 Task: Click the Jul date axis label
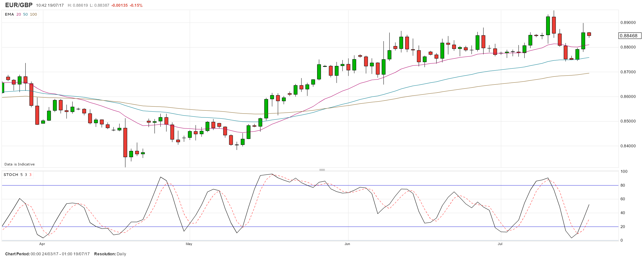(x=500, y=244)
